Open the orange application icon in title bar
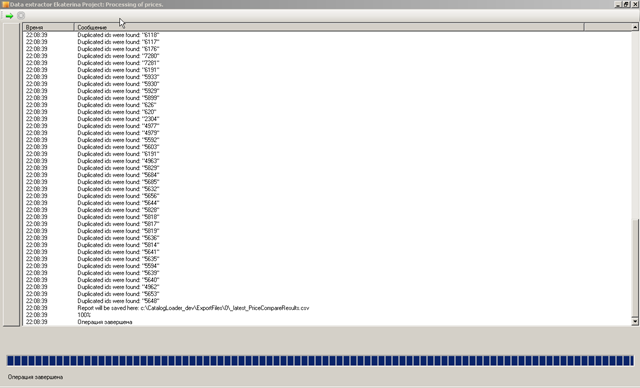 (5, 4)
